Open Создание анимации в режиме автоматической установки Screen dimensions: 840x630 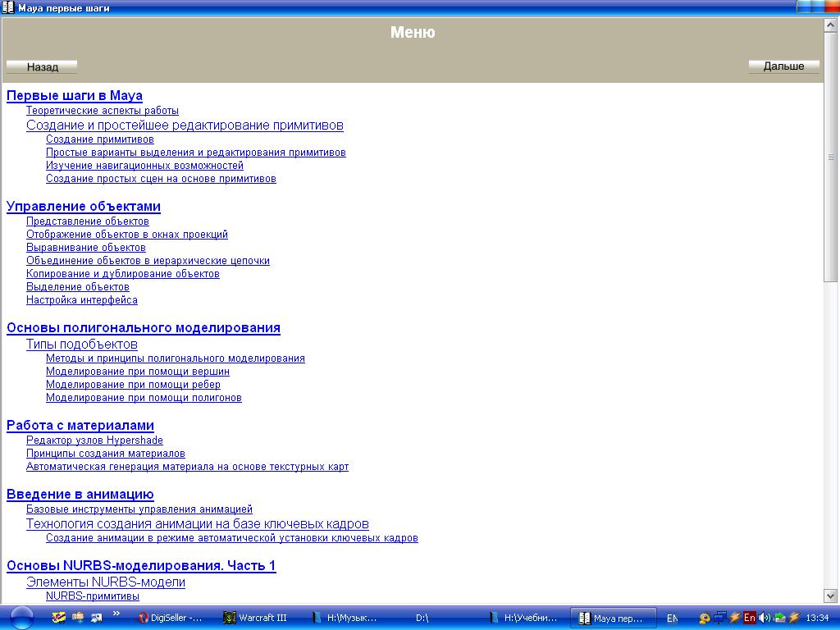pos(232,538)
